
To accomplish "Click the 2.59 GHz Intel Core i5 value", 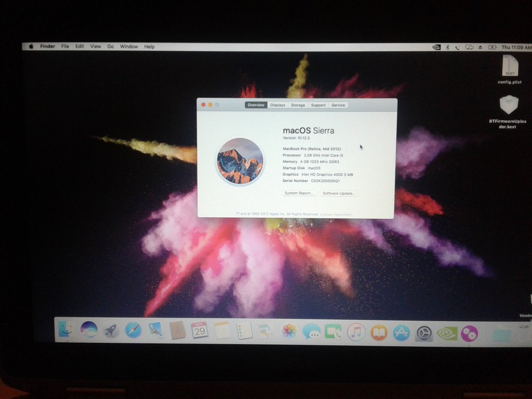I will click(323, 155).
